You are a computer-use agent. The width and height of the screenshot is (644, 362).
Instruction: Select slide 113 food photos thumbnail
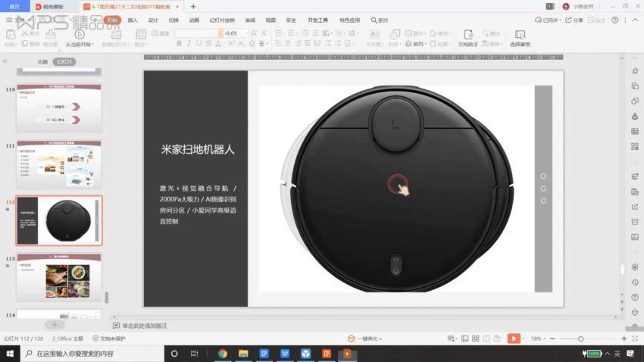click(x=59, y=277)
